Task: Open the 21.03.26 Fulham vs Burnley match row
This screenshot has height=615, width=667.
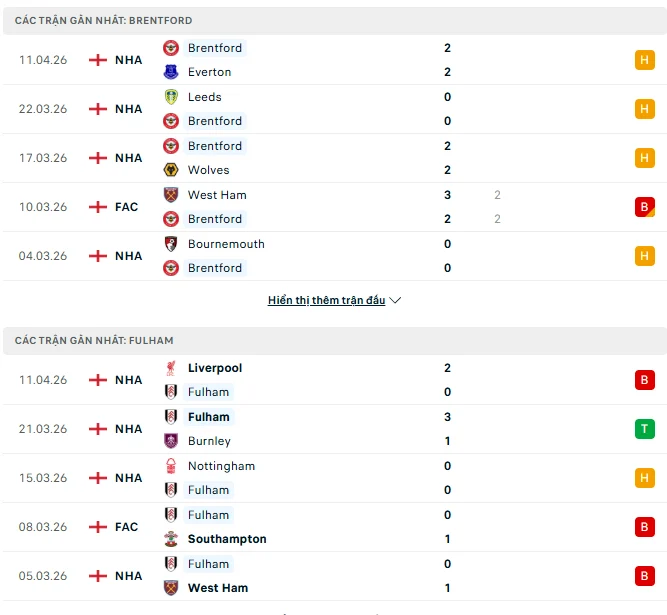Action: pos(330,429)
